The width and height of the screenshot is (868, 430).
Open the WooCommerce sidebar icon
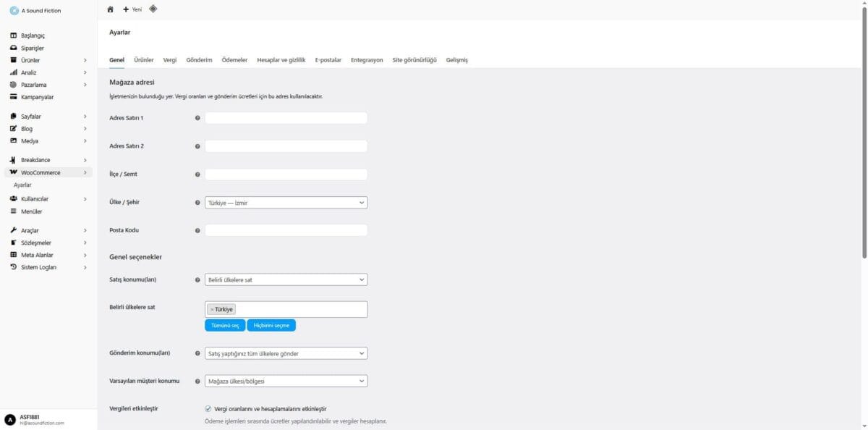click(x=12, y=172)
